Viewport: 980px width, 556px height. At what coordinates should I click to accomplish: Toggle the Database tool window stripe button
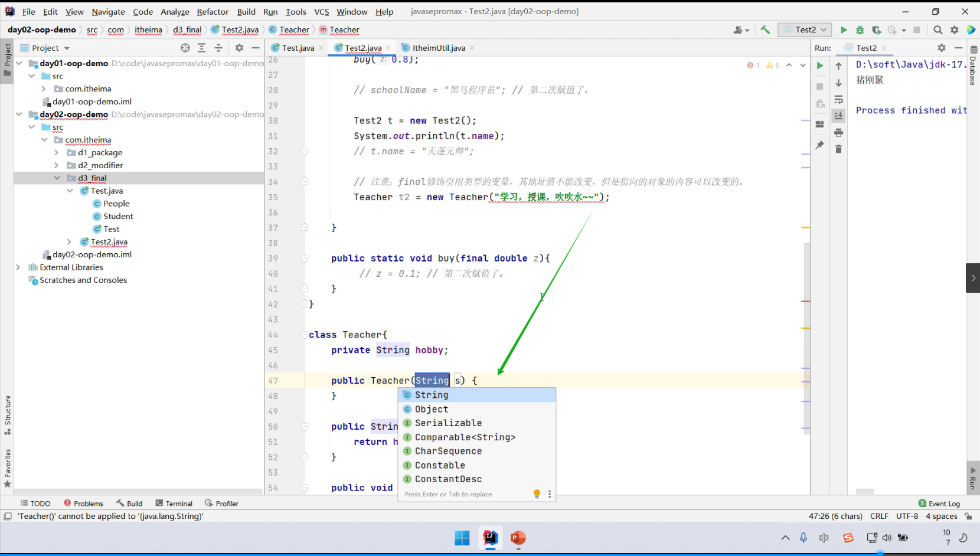(973, 66)
